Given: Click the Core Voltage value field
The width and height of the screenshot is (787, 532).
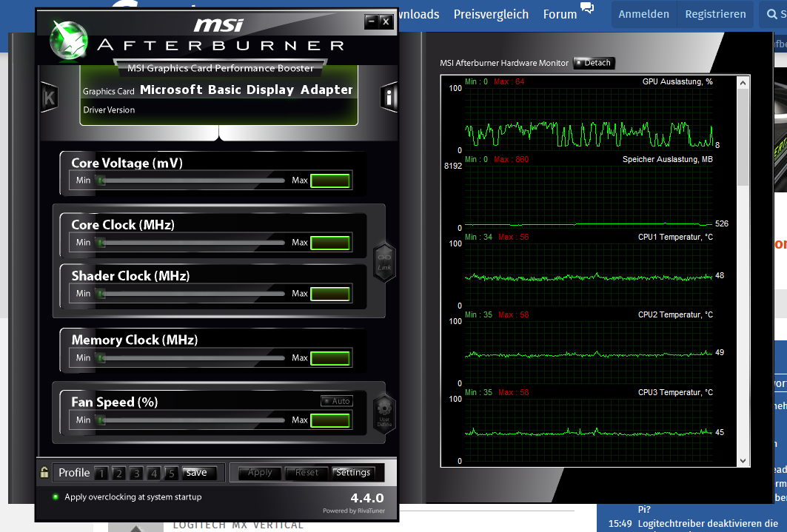Looking at the screenshot, I should point(329,181).
